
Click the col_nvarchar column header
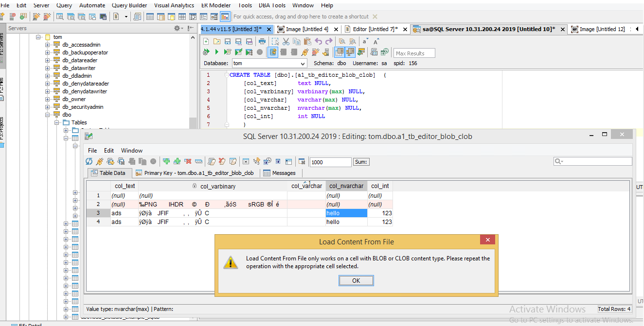click(346, 186)
